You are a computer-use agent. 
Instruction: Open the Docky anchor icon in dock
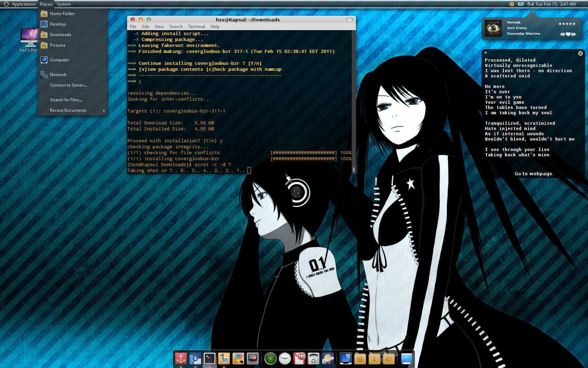tap(181, 359)
